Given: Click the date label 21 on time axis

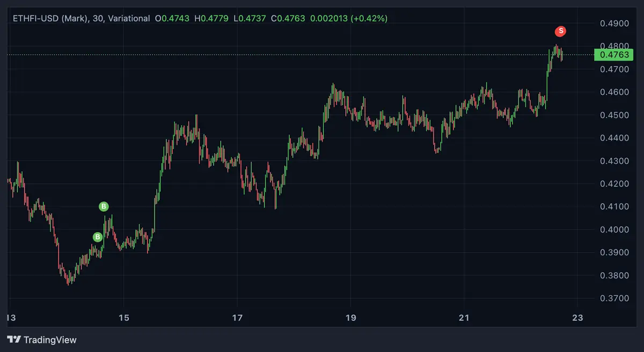Looking at the screenshot, I should coord(464,318).
